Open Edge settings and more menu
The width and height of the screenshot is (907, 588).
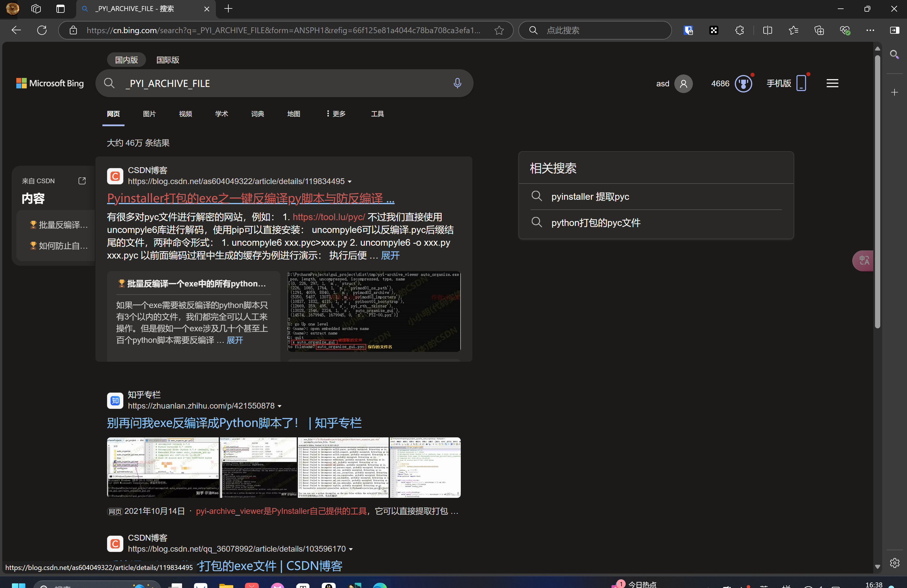[x=870, y=31]
